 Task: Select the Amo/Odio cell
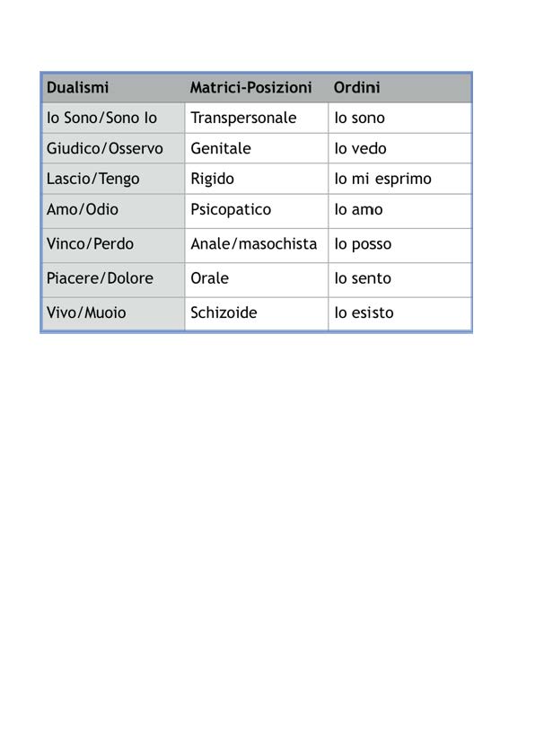tap(113, 211)
